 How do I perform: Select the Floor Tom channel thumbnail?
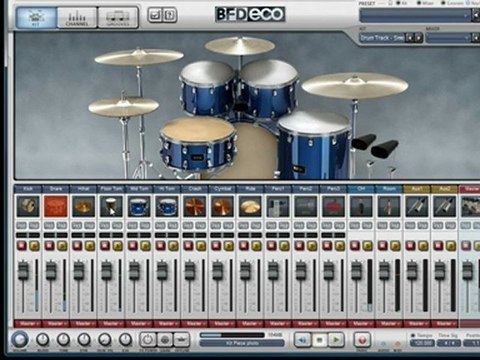(111, 206)
